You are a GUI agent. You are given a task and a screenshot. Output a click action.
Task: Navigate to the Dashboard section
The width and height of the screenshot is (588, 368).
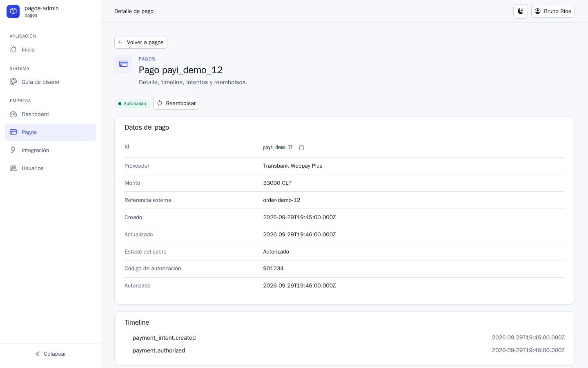[x=50, y=114]
